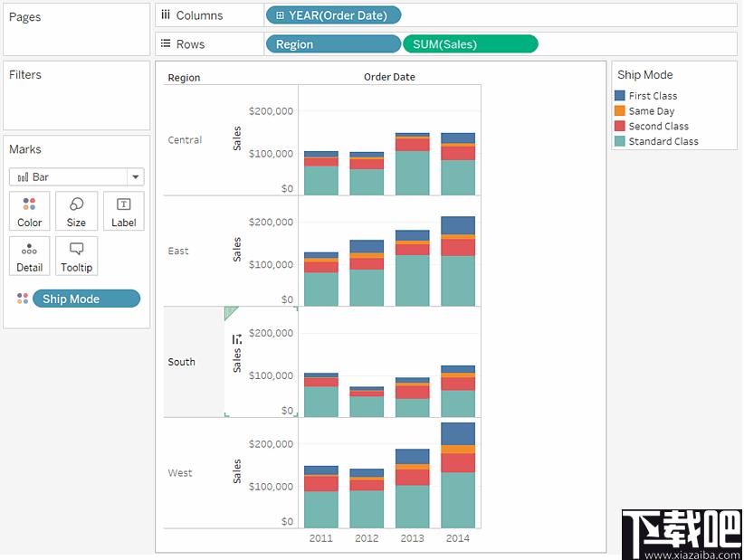Open the Detail marks card
The height and width of the screenshot is (560, 744).
click(30, 256)
